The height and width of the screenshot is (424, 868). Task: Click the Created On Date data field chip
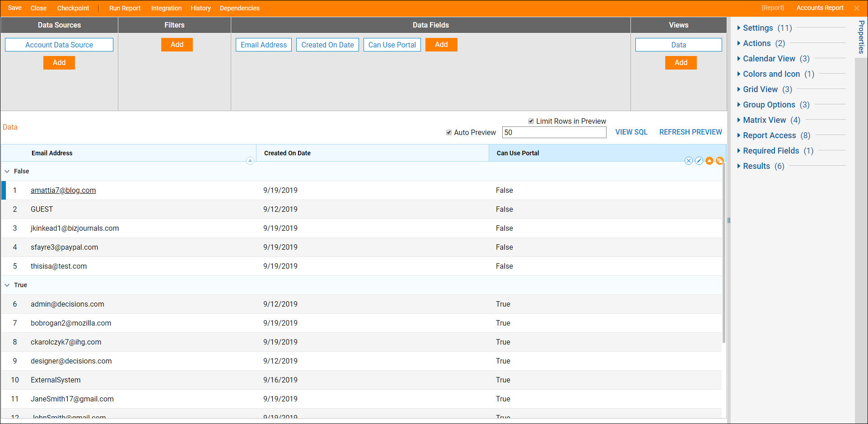pyautogui.click(x=327, y=45)
